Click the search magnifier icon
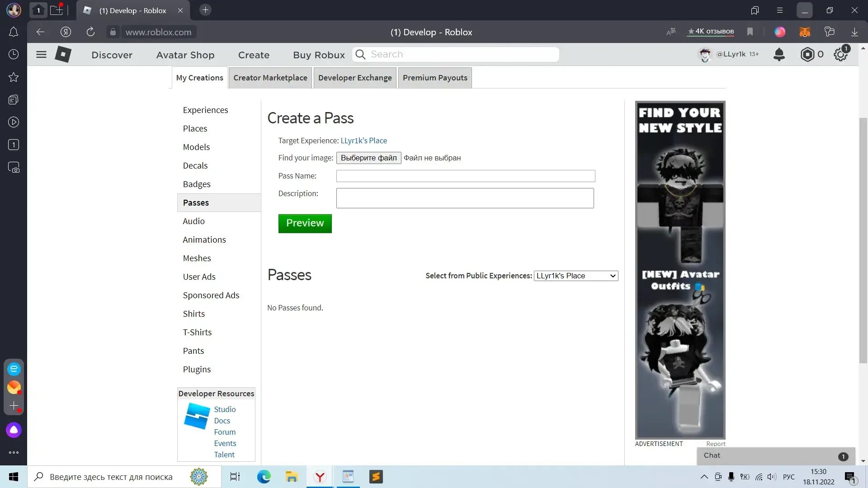This screenshot has height=488, width=868. (360, 54)
